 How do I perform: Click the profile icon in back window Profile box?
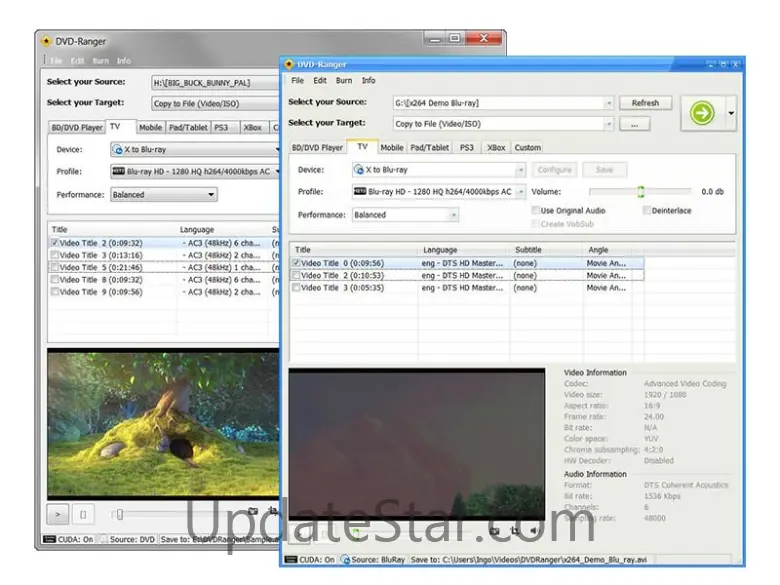[x=118, y=171]
